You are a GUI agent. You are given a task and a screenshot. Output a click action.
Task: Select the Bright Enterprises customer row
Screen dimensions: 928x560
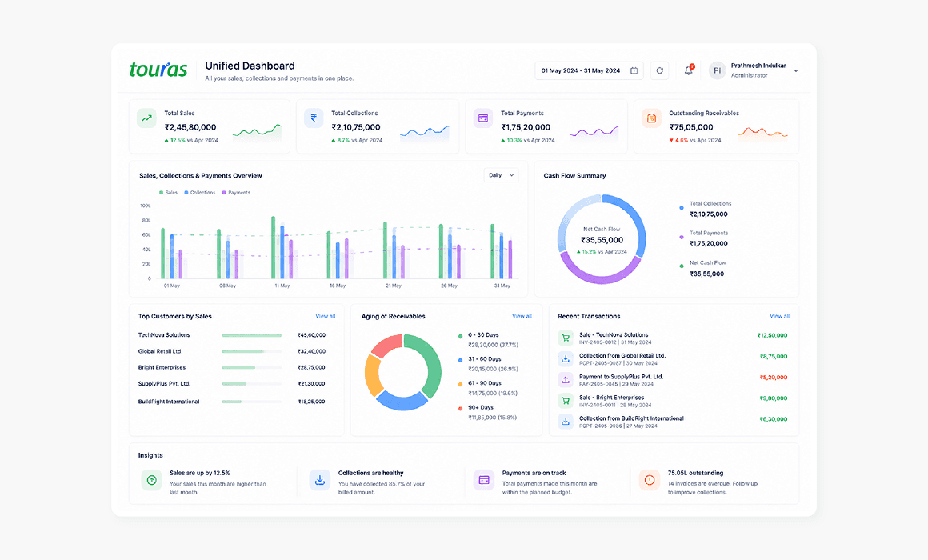232,368
